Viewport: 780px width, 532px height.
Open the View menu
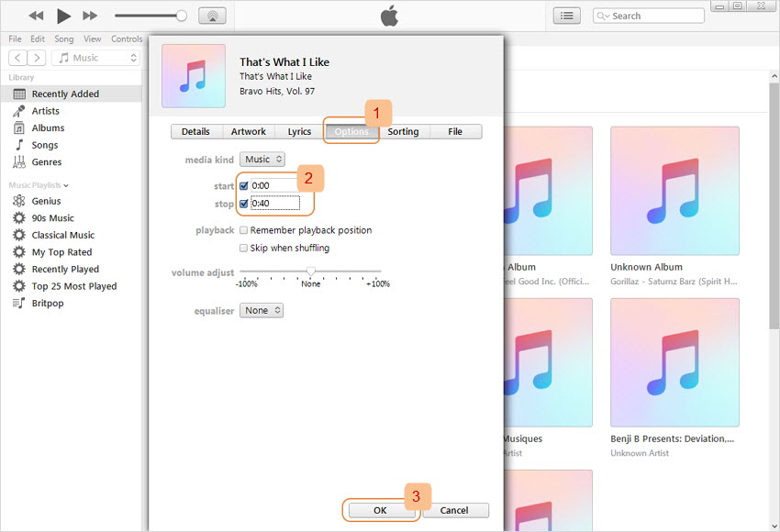[x=92, y=39]
